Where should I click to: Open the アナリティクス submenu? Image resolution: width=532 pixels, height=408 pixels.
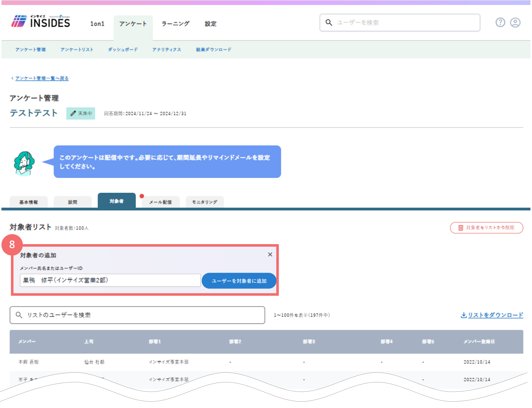point(167,50)
